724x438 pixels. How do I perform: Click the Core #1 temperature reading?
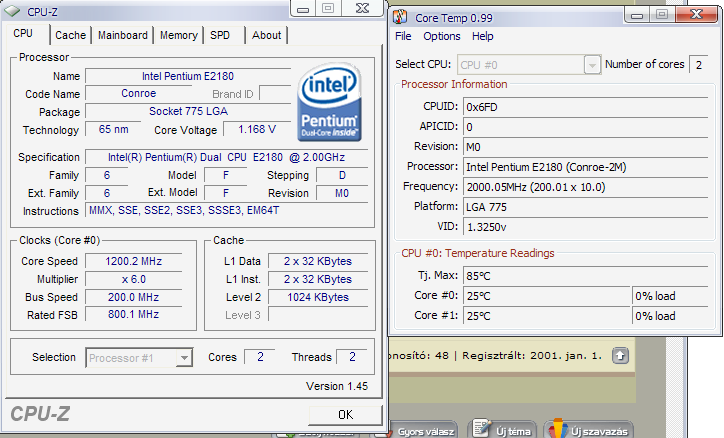[x=547, y=316]
